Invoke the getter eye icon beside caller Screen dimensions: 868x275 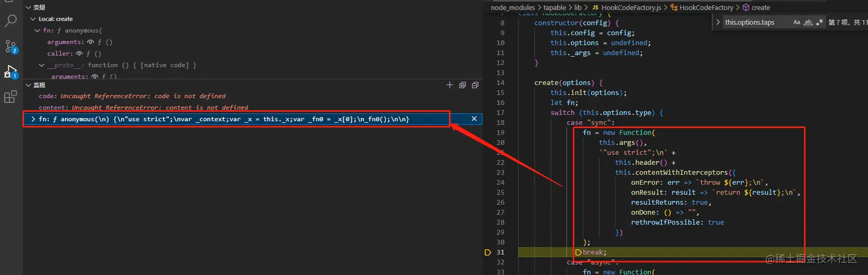tap(79, 53)
